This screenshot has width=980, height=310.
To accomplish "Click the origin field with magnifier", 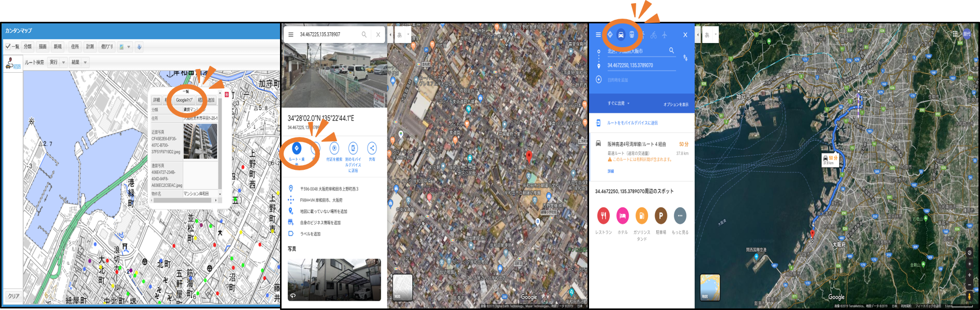I will [641, 51].
